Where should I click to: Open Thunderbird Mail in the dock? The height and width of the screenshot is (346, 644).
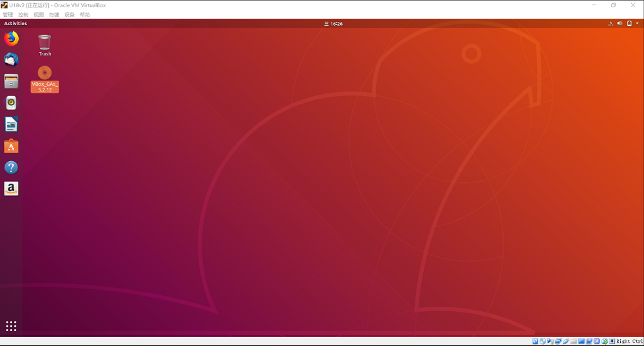point(11,60)
